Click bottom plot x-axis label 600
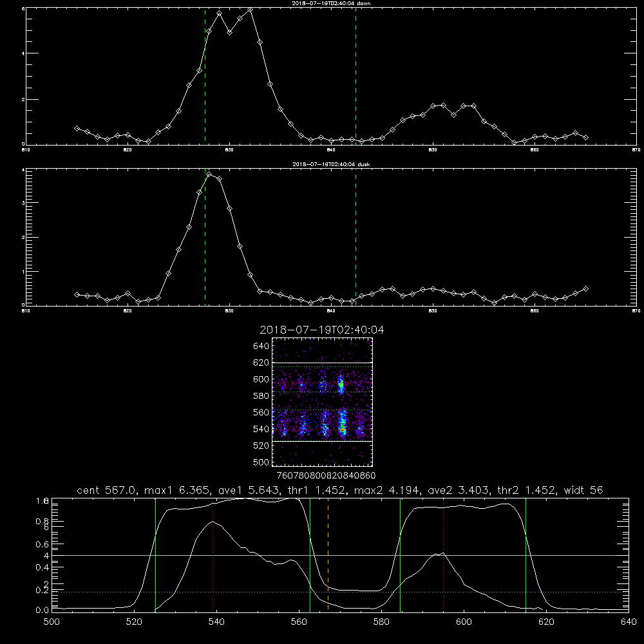This screenshot has height=644, width=644. 464,622
